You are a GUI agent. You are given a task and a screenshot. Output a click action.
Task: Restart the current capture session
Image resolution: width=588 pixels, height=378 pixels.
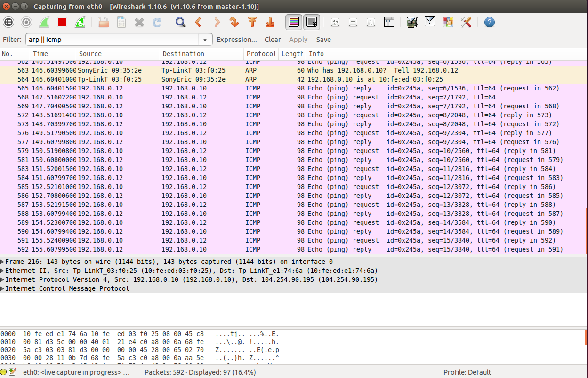(x=80, y=22)
